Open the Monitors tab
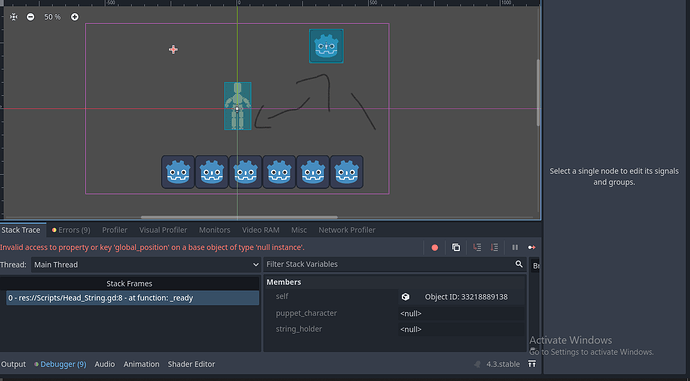This screenshot has width=690, height=381. pos(214,230)
